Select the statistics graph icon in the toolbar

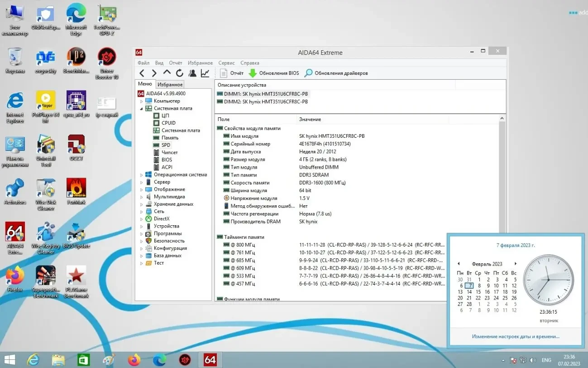click(x=205, y=73)
